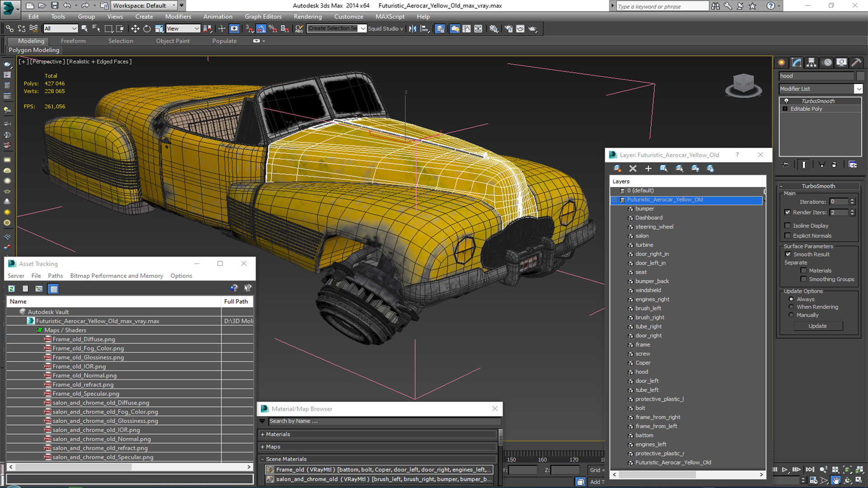Click Play Animation button
The height and width of the screenshot is (488, 868).
coord(785,470)
